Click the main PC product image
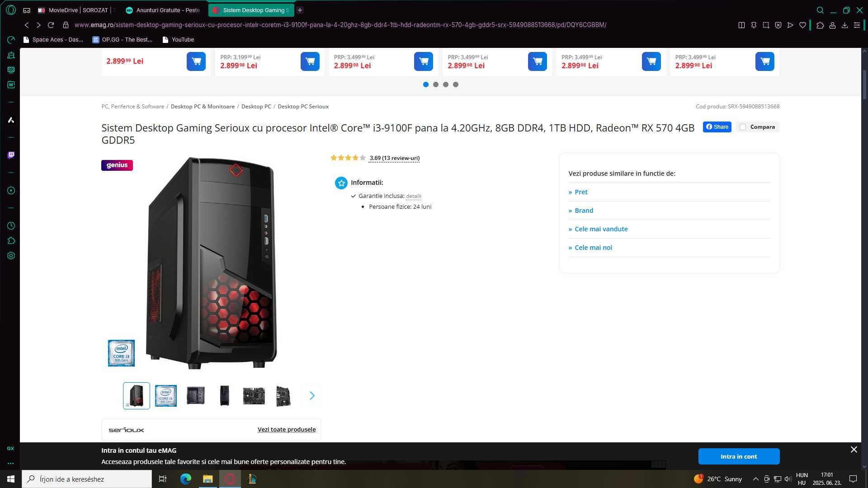Image resolution: width=868 pixels, height=488 pixels. pos(211,263)
